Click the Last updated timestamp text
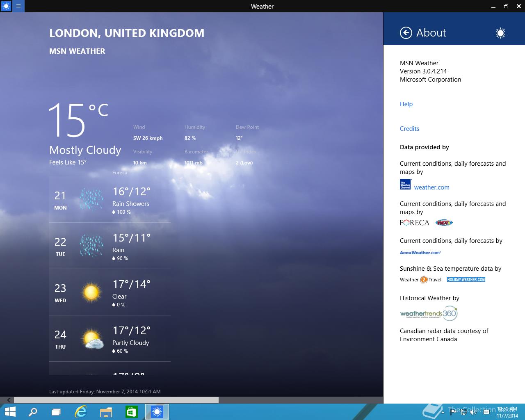The image size is (525, 420). 105,392
